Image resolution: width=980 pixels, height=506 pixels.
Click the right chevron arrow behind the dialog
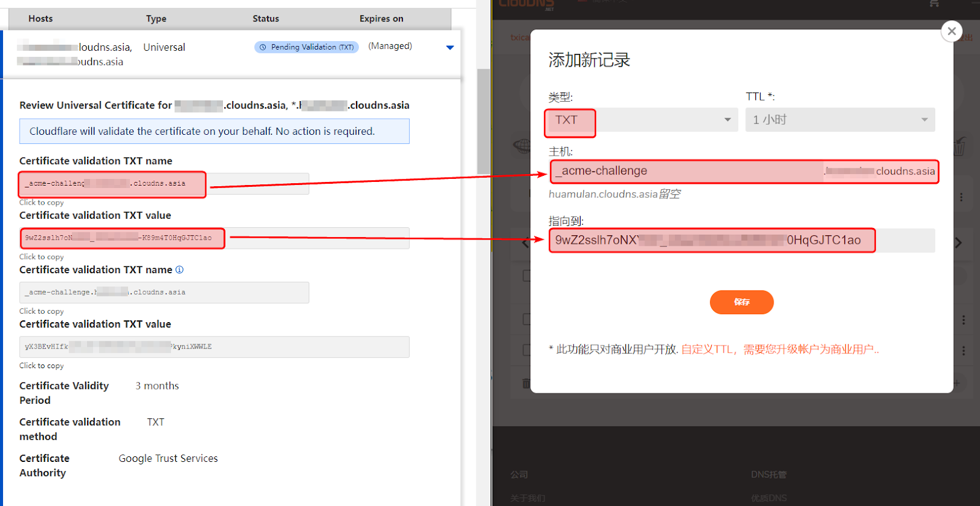(958, 243)
